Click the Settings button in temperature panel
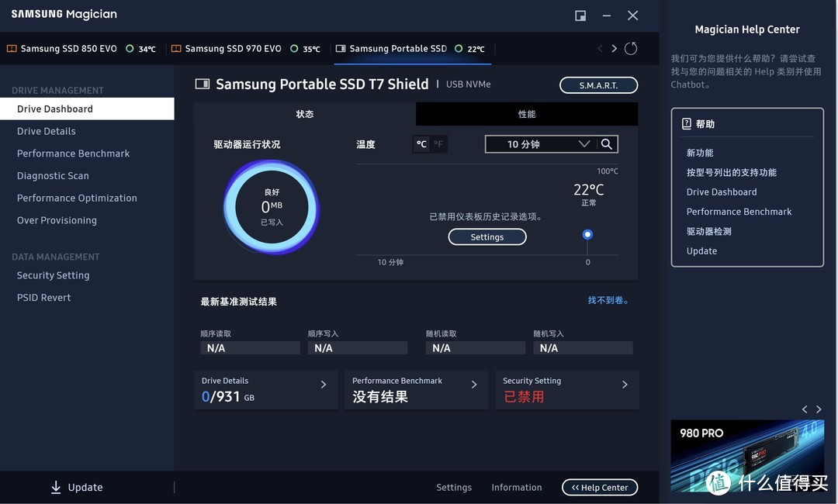Screen dimensions: 838x504 pyautogui.click(x=487, y=237)
